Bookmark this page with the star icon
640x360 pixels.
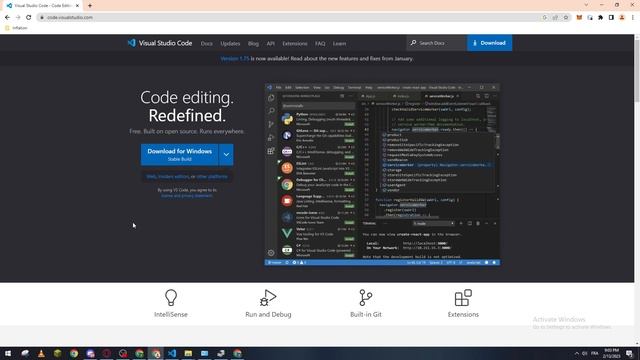[x=566, y=18]
